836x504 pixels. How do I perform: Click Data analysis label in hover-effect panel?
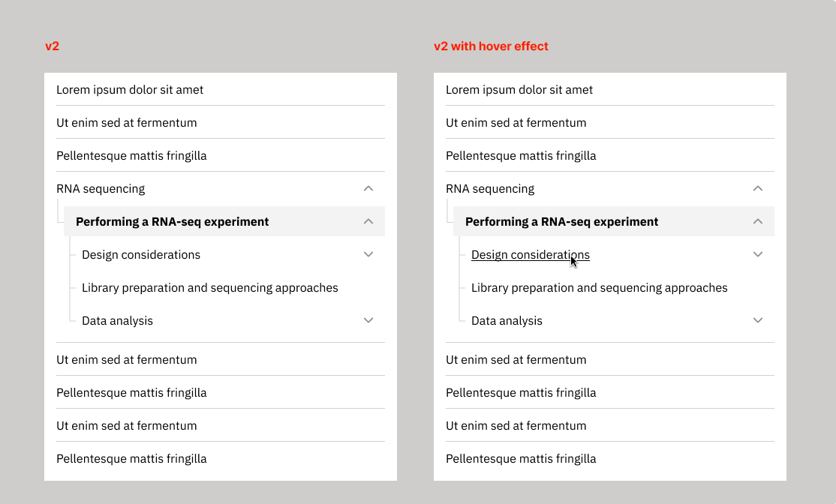coord(507,321)
